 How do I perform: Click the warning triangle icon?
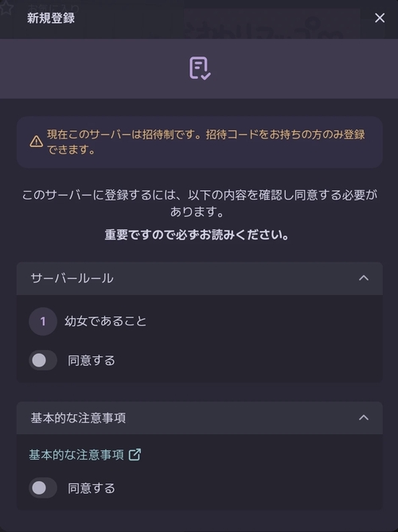click(x=37, y=142)
